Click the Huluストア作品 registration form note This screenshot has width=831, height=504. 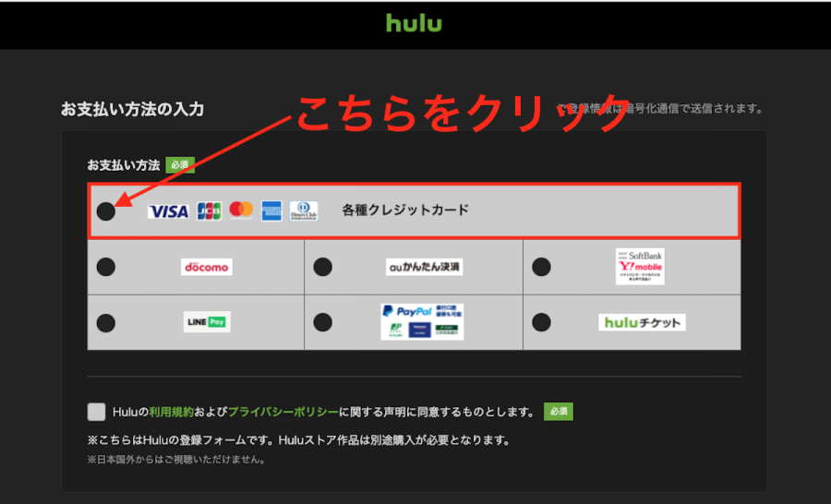(299, 440)
